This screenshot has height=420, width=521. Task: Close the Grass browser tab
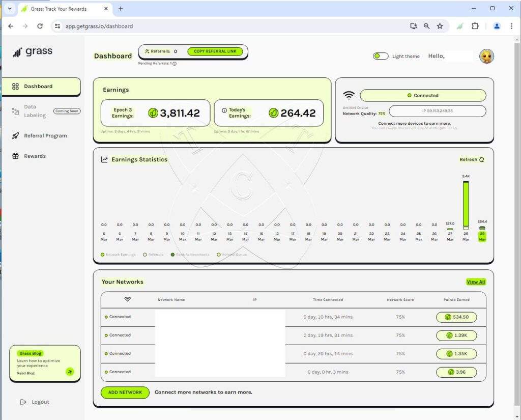(106, 9)
